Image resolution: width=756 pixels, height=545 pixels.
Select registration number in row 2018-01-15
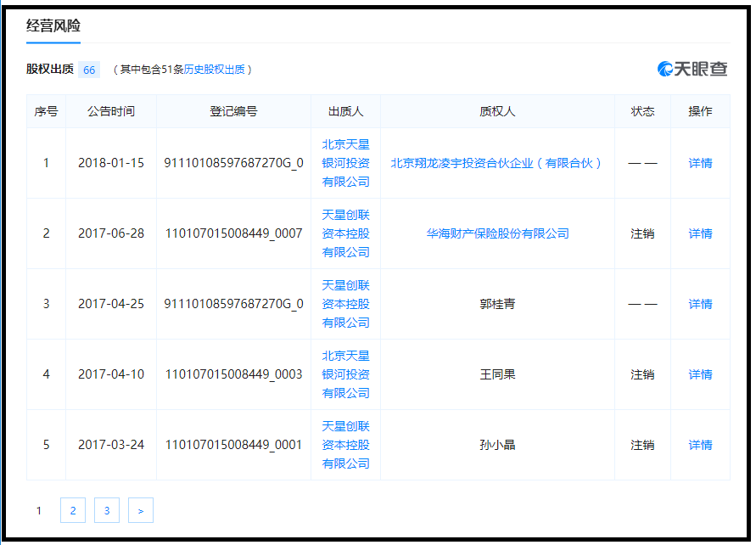tap(234, 163)
